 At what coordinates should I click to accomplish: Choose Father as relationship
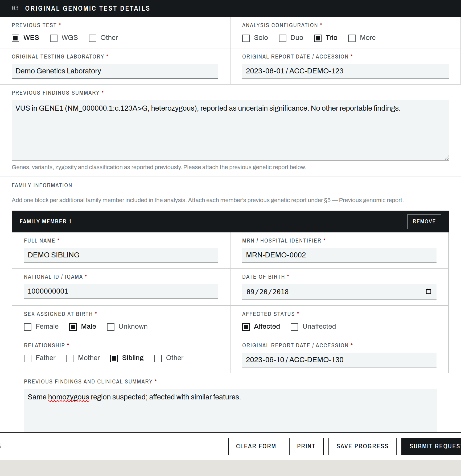tap(28, 358)
